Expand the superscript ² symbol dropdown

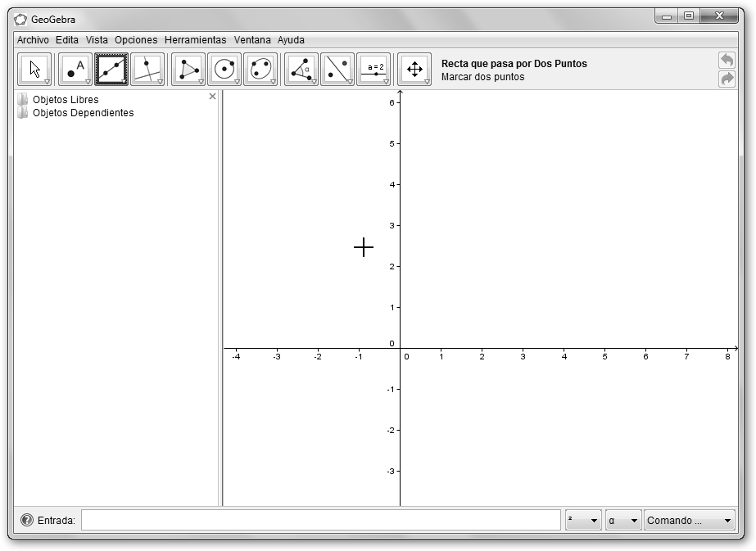(x=582, y=521)
